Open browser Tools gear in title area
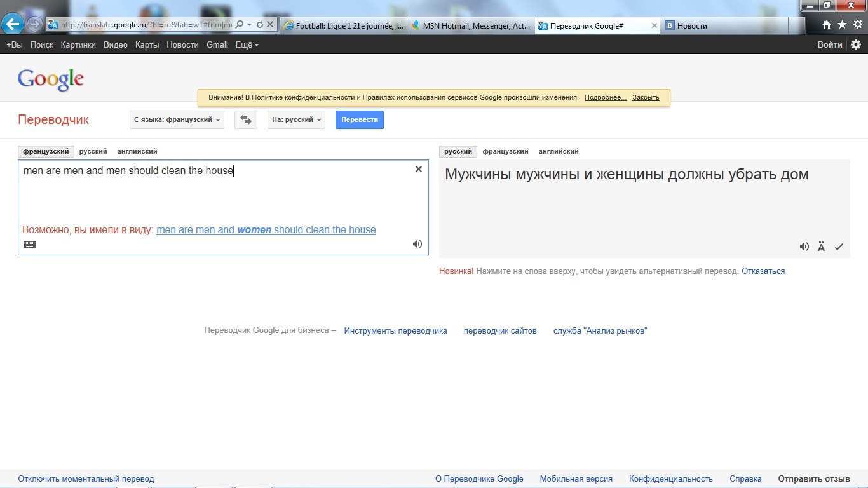 pos(857,25)
